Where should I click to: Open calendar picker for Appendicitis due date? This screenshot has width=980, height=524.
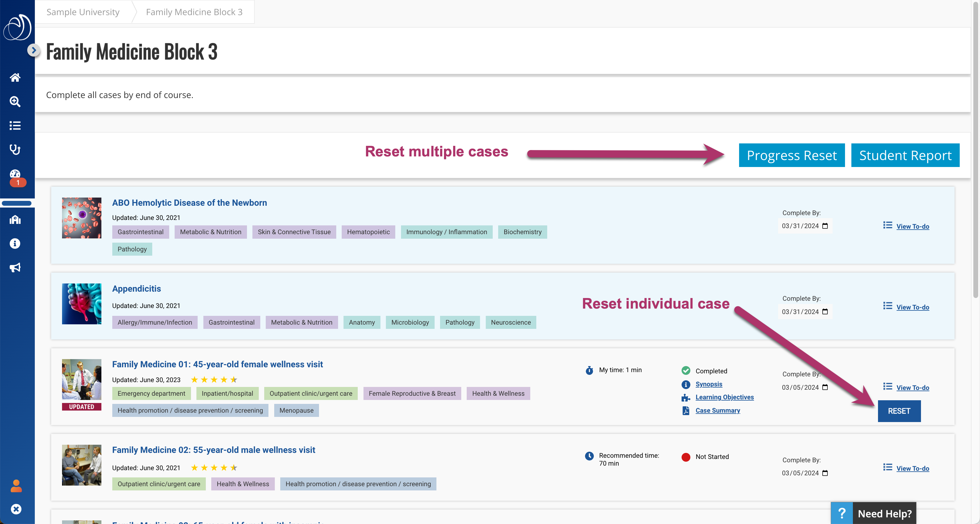coord(825,312)
